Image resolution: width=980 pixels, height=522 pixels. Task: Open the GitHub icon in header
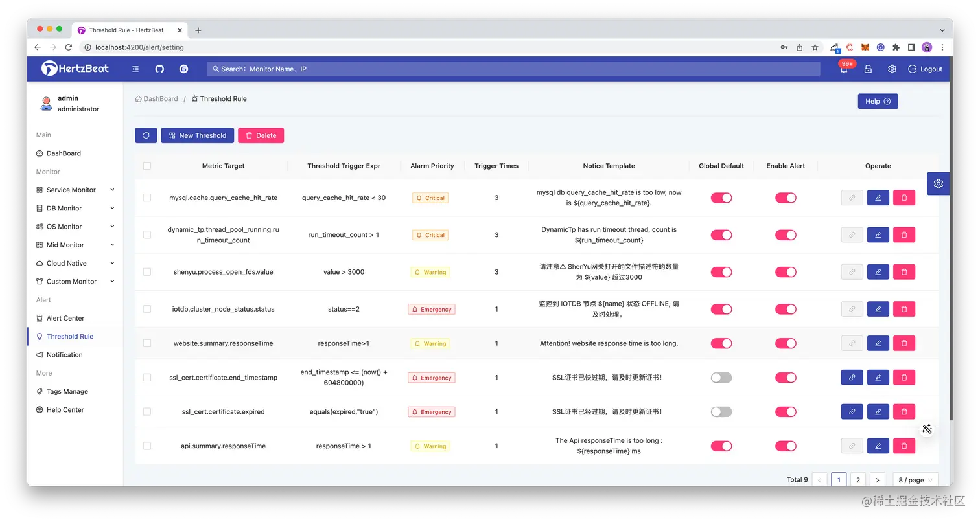(x=159, y=69)
